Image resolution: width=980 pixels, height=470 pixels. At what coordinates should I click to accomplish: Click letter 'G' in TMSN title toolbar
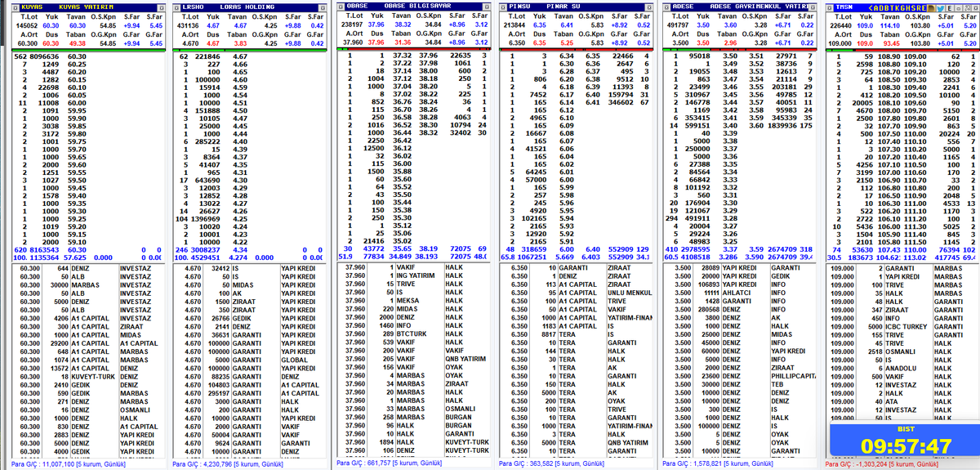[x=903, y=8]
